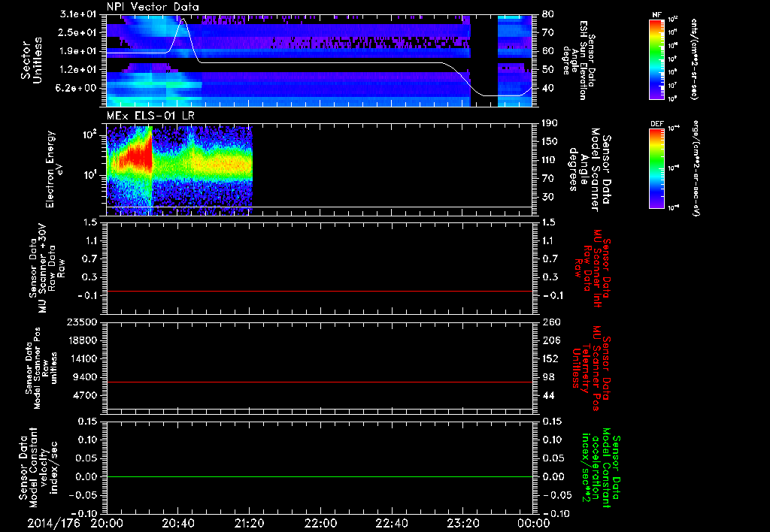Click the red line in Scanner Pos panel
The image size is (770, 532).
tap(320, 382)
